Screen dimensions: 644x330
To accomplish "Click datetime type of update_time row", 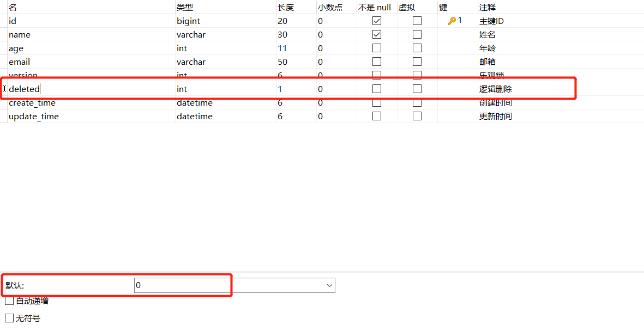I will [x=226, y=116].
